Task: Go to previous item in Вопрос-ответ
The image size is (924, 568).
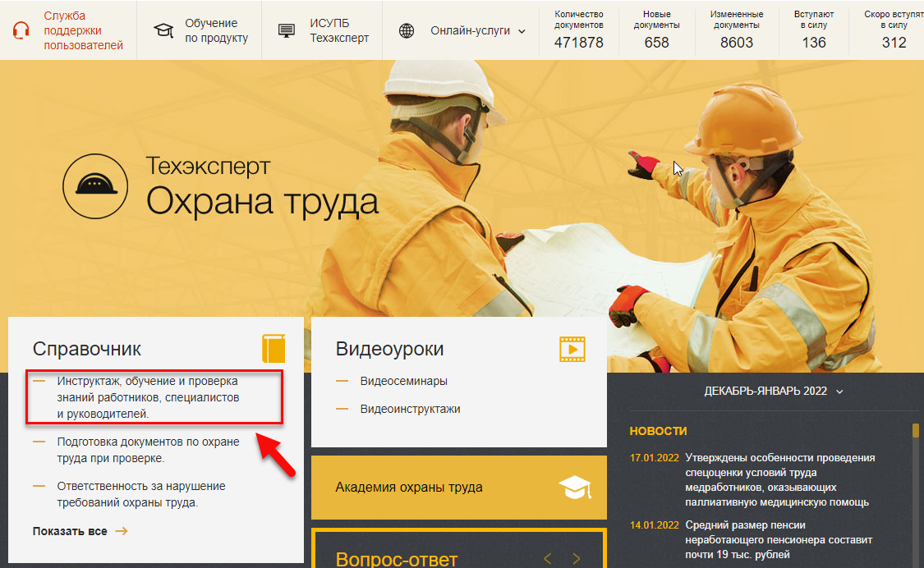Action: [x=548, y=559]
